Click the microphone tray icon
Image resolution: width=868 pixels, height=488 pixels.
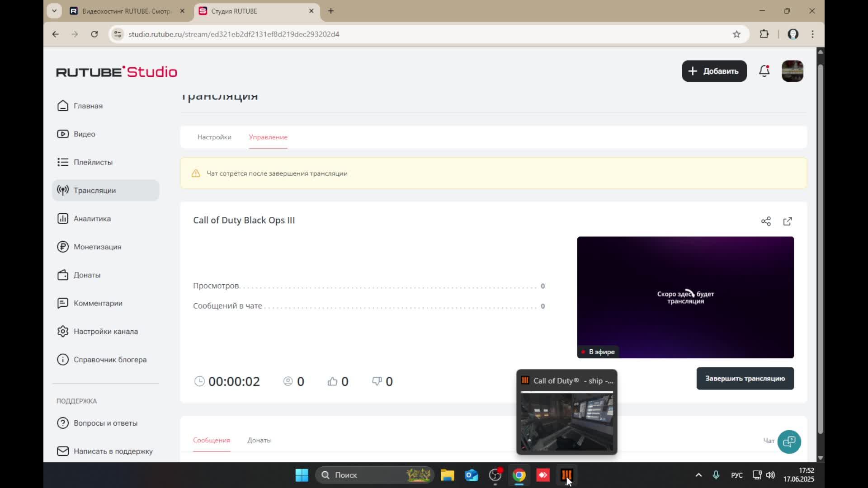click(716, 475)
